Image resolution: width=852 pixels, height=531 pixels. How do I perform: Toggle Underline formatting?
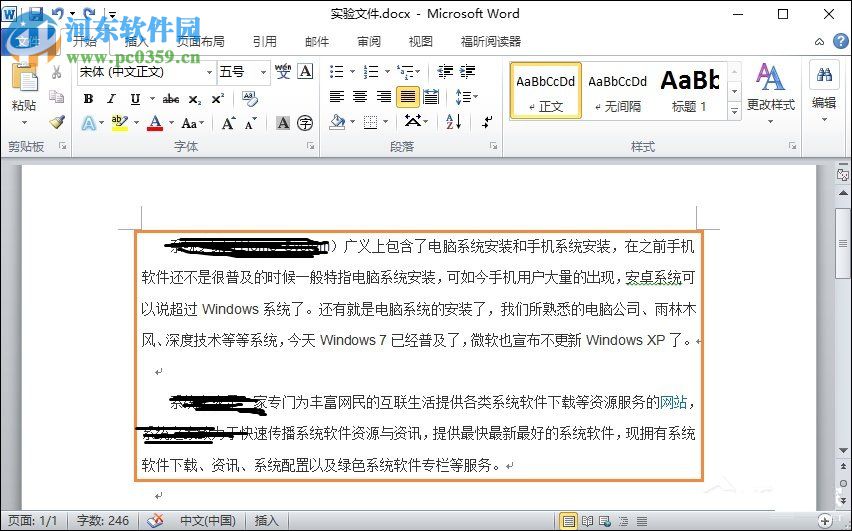coord(135,99)
